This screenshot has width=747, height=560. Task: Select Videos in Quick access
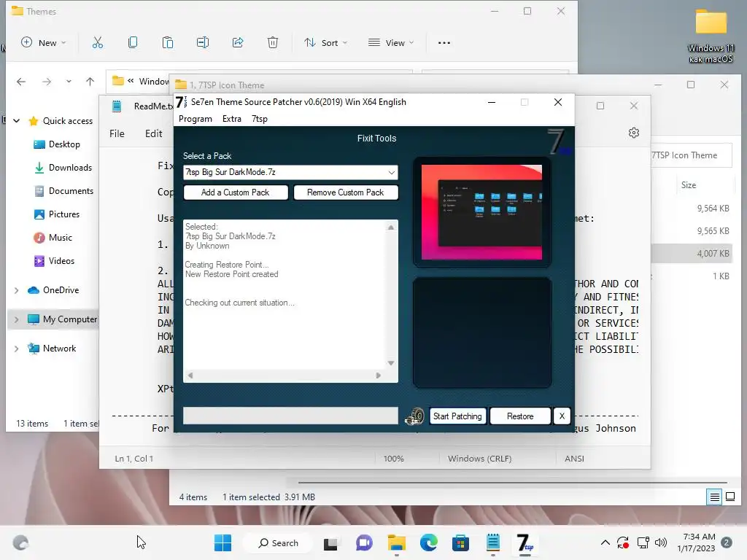pyautogui.click(x=54, y=261)
